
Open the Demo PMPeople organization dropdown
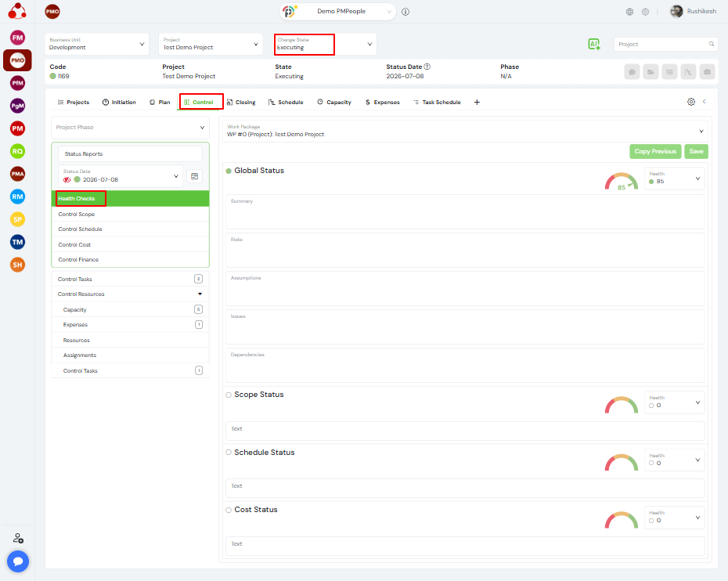click(337, 12)
